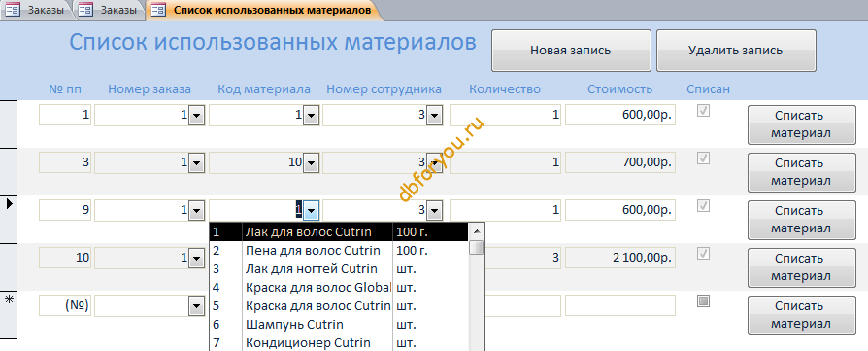The width and height of the screenshot is (868, 351).
Task: Click Списать материал for record 3
Action: pos(801,172)
